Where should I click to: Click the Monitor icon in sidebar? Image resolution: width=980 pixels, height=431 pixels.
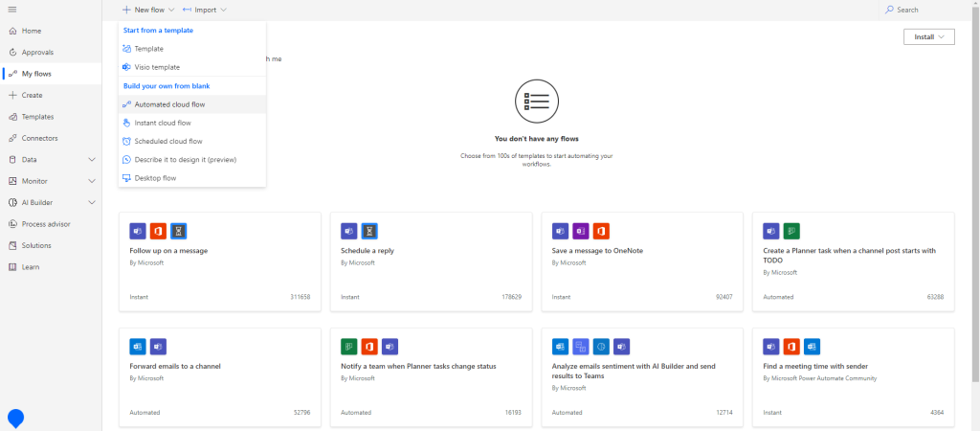12,181
